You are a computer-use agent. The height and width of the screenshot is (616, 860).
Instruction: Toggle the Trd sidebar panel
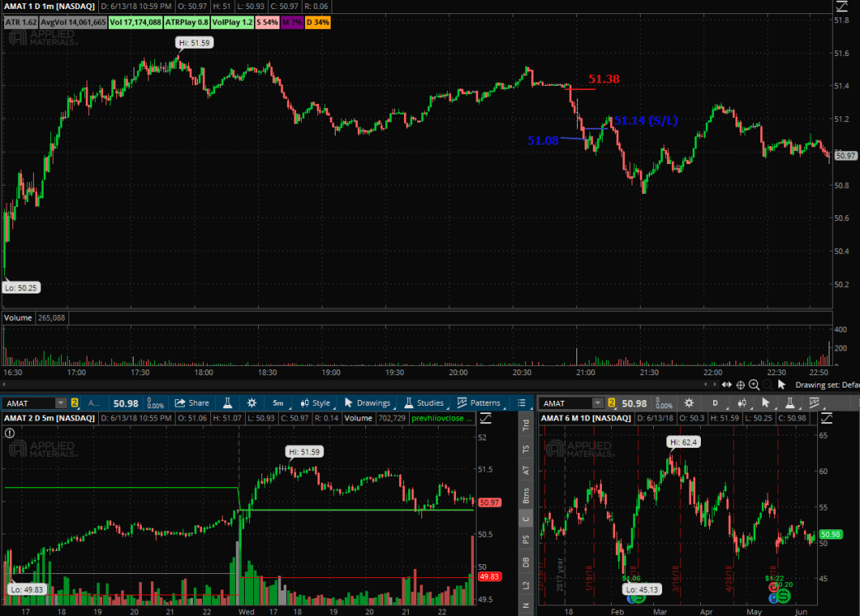(526, 426)
